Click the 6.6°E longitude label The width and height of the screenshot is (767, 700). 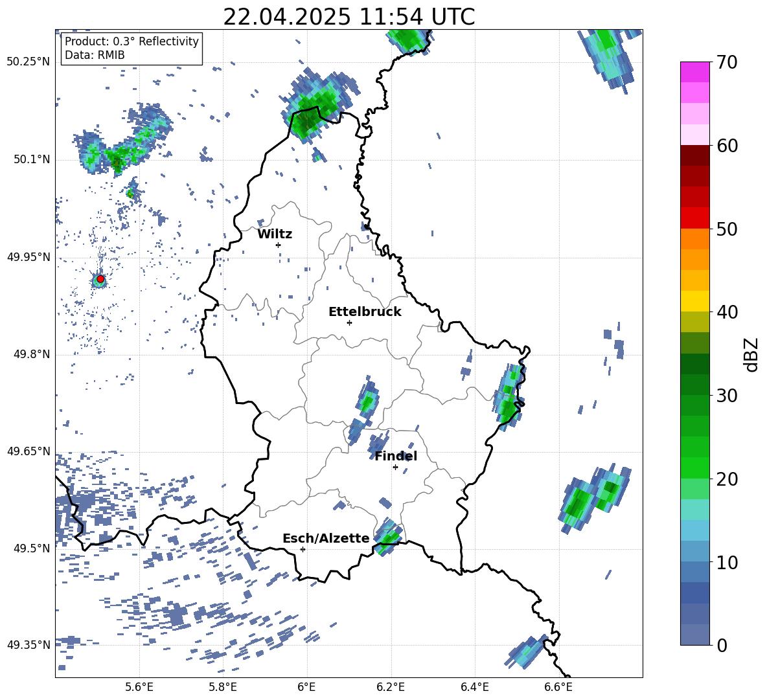click(x=558, y=687)
